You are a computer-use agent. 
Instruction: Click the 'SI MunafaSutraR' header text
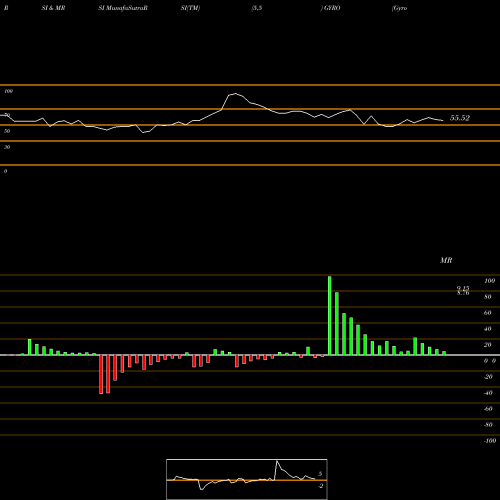pos(123,8)
